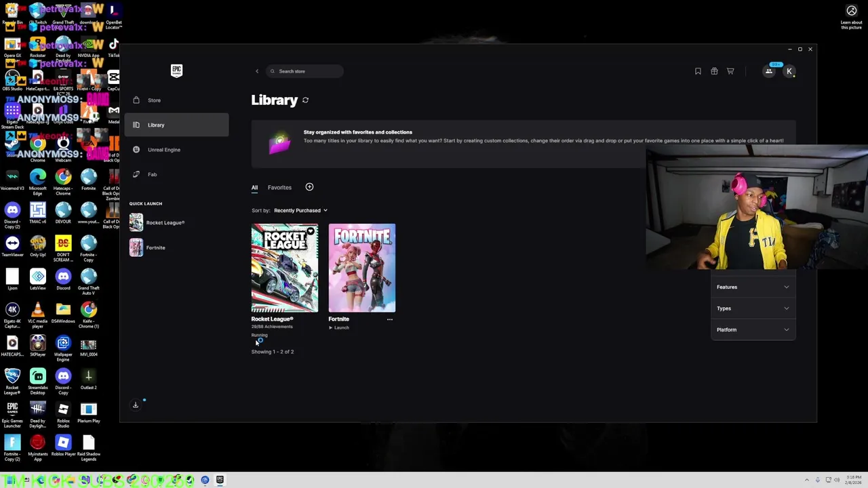Click the Epic Games logo in the launcher
This screenshot has height=488, width=868.
pyautogui.click(x=176, y=70)
